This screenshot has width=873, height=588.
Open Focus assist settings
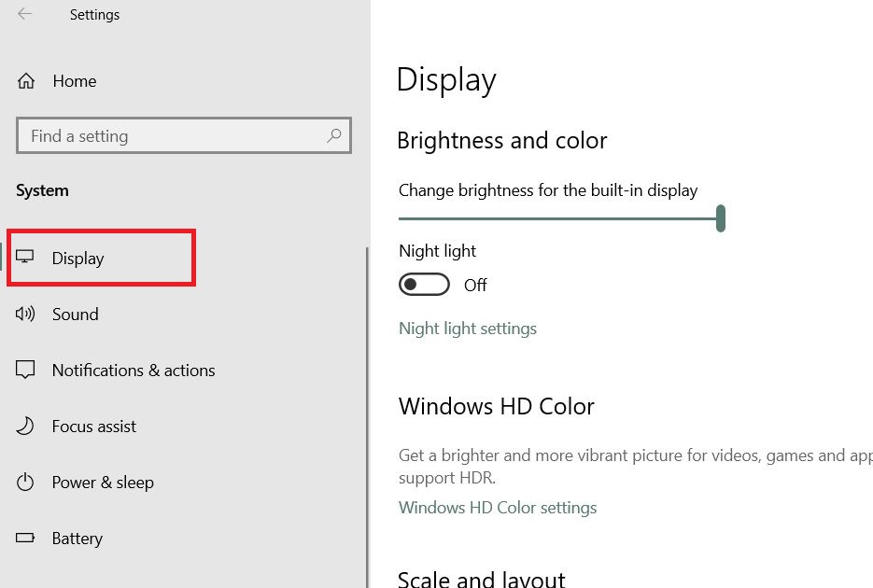point(94,427)
